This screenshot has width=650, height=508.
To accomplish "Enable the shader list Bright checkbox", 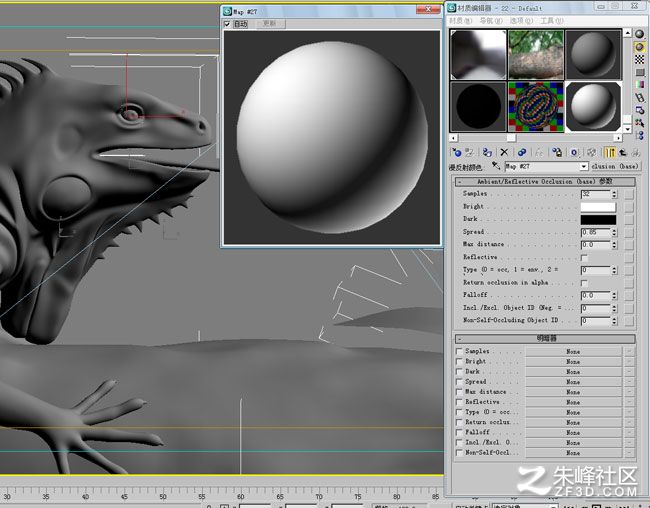I will (459, 362).
